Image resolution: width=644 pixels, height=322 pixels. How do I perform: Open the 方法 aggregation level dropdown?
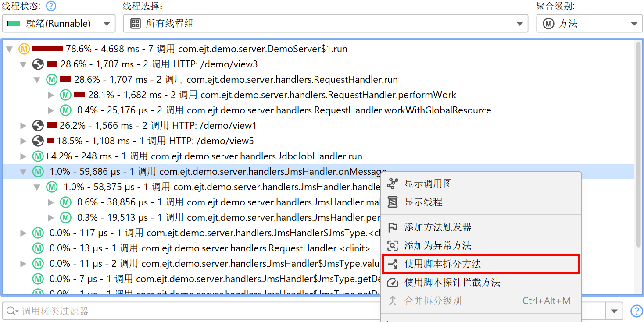[590, 24]
